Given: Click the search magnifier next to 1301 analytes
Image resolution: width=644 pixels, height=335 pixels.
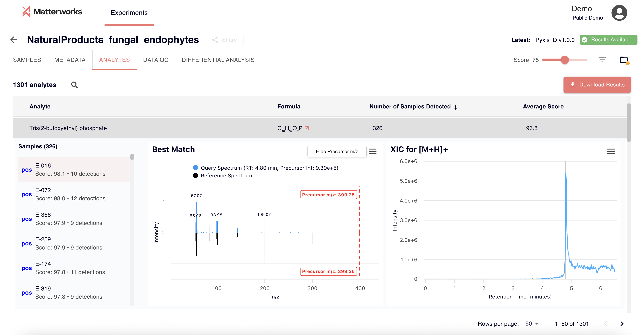Looking at the screenshot, I should [74, 85].
